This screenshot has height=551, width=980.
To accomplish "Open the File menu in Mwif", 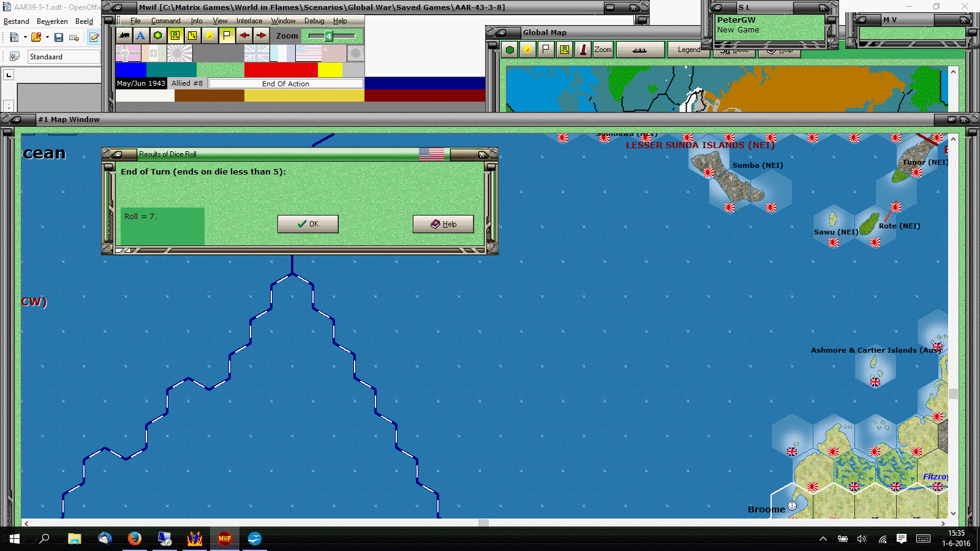I will point(135,21).
